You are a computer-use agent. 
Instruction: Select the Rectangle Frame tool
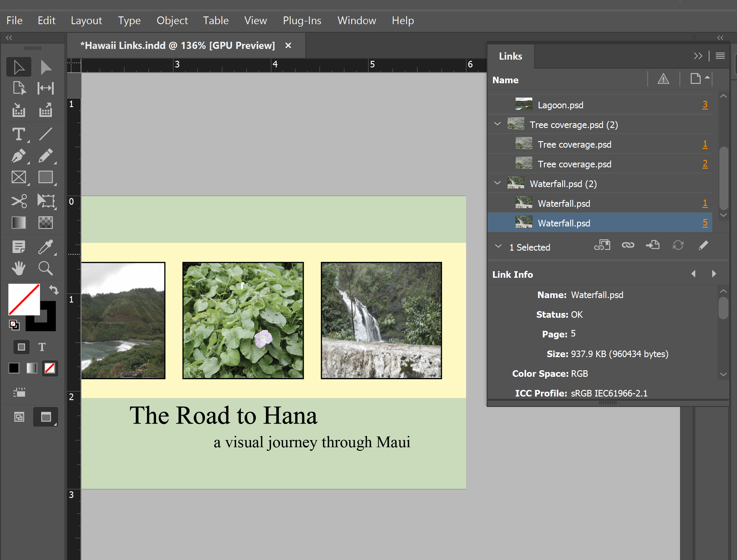(x=19, y=177)
